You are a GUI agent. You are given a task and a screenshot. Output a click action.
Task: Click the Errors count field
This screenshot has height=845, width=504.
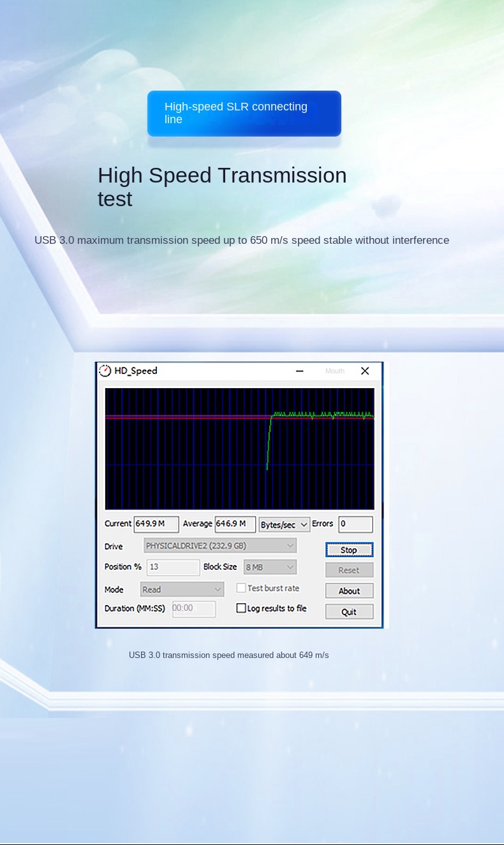(355, 524)
